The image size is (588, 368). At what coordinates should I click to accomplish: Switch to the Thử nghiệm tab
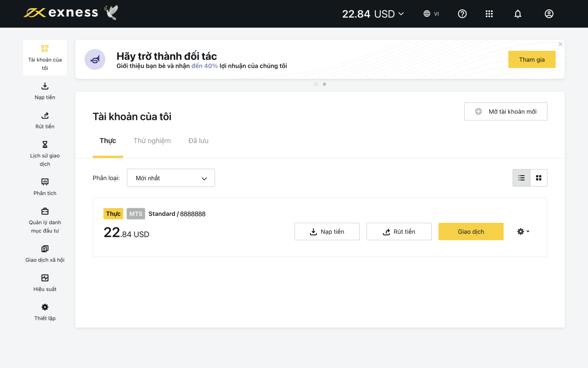coord(152,141)
